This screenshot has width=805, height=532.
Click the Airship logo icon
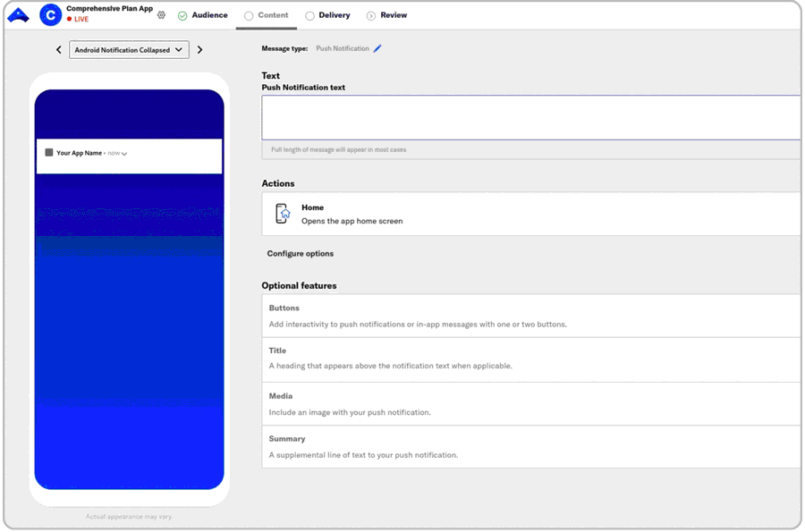[18, 15]
